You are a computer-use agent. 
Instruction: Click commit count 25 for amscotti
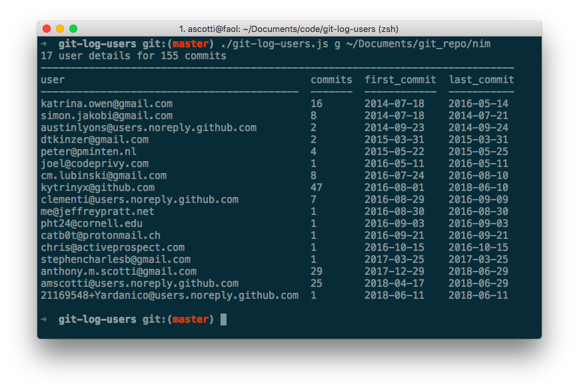tap(316, 284)
